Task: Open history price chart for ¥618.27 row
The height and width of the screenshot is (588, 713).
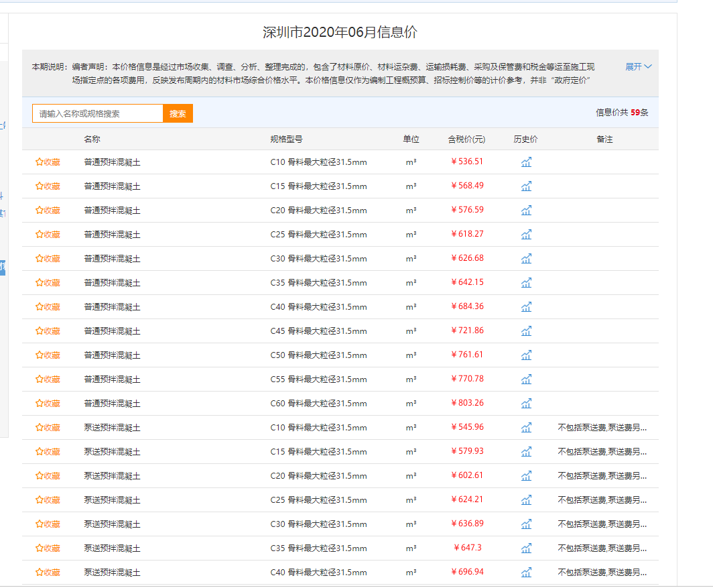Action: 526,235
